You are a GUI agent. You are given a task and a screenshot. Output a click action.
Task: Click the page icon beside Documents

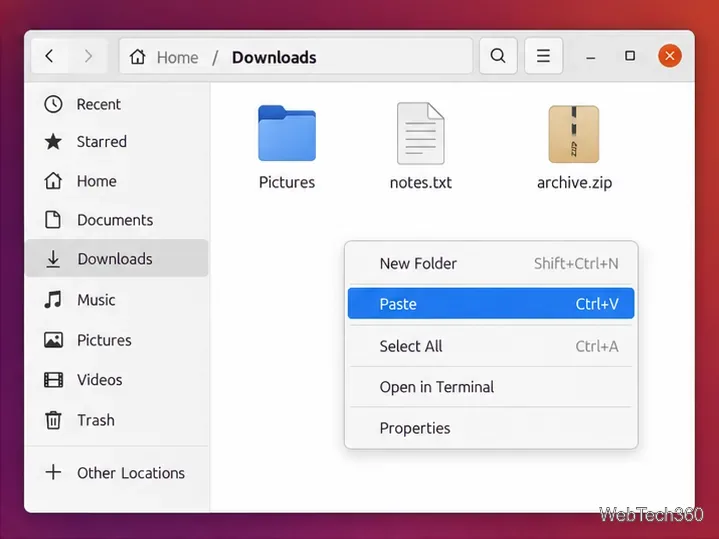(53, 220)
